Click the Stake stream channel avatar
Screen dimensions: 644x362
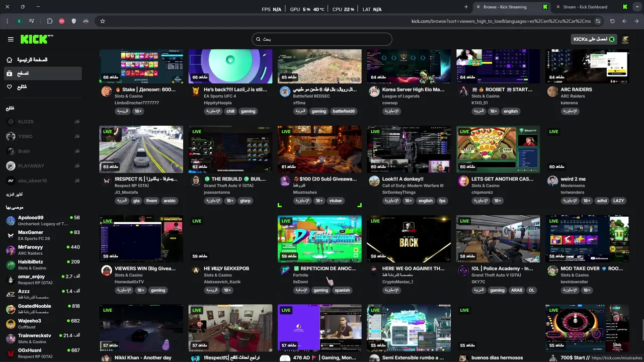pos(106,91)
